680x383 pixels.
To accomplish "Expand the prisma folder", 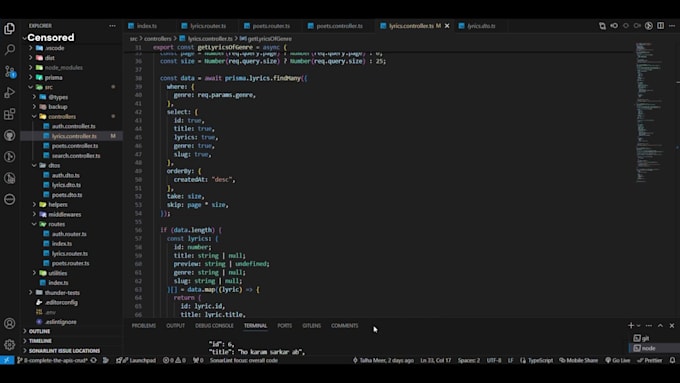I will (x=53, y=78).
